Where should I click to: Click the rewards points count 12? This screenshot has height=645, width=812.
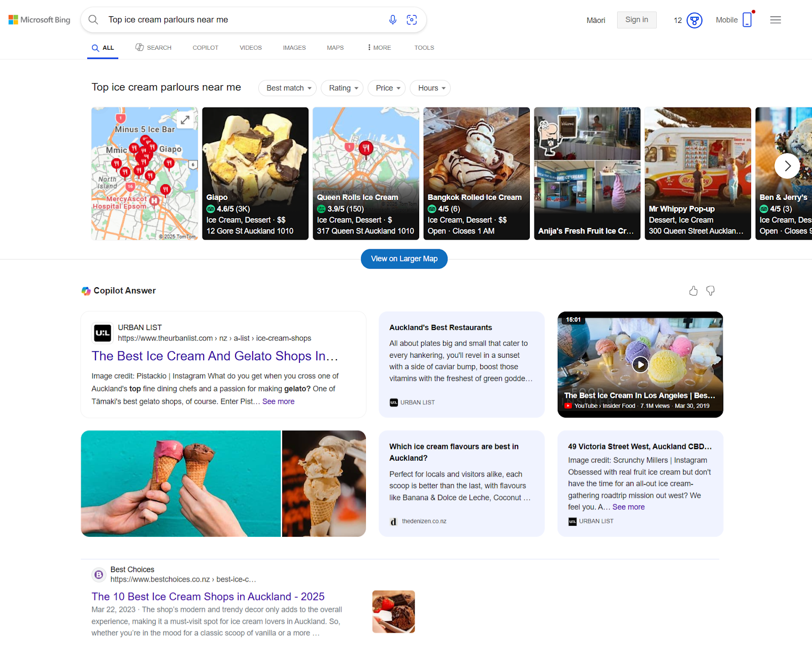click(x=678, y=20)
